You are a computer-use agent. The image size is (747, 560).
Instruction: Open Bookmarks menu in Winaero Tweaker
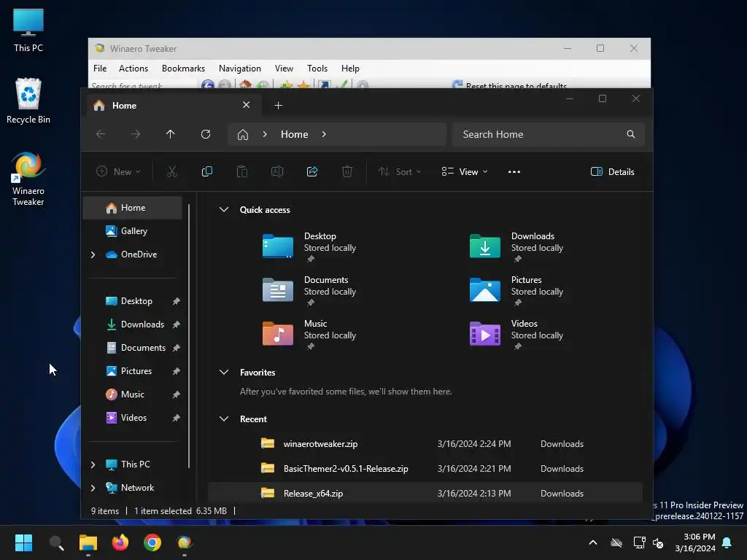183,69
